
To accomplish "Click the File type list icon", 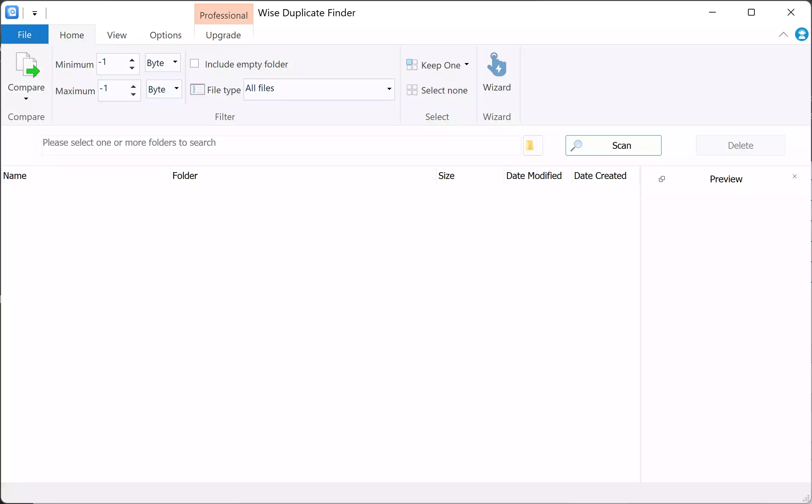I will coord(198,89).
